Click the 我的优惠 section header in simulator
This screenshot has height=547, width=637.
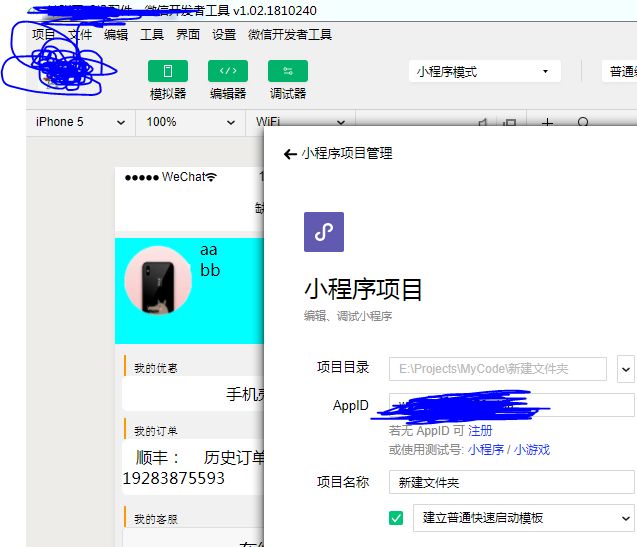[156, 368]
